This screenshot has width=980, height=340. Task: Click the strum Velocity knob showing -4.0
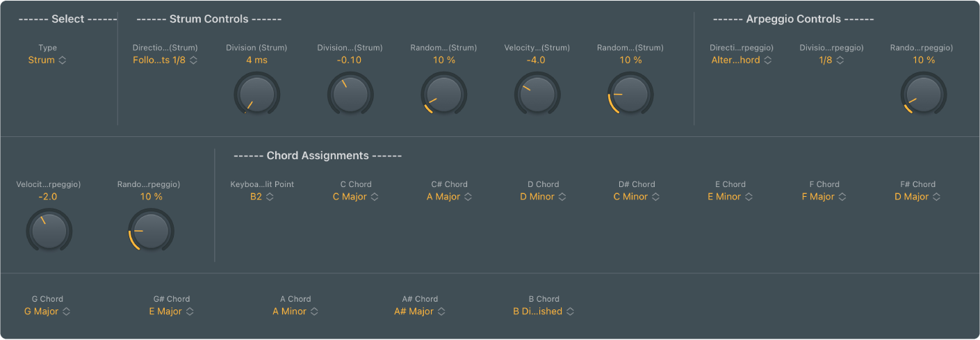click(537, 94)
